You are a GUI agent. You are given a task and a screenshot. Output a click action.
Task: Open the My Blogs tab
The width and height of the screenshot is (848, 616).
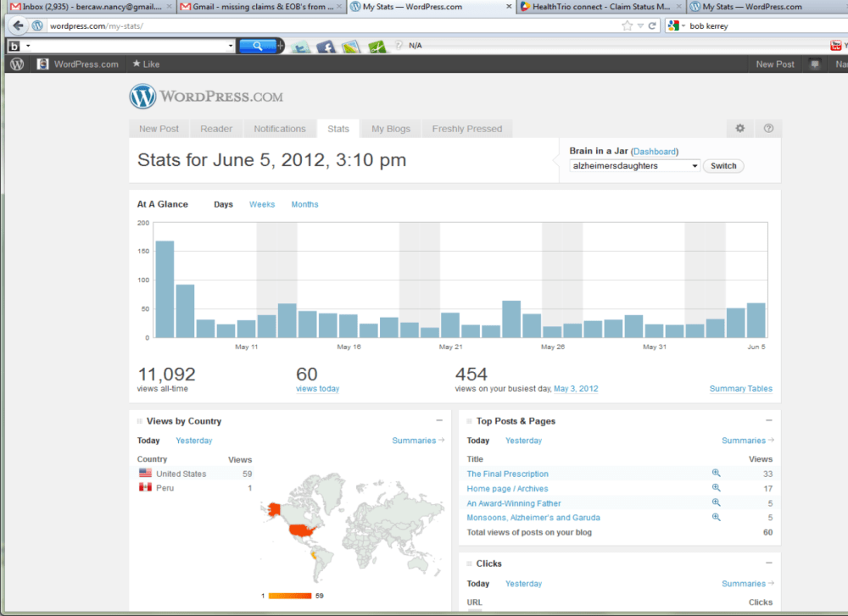point(390,129)
